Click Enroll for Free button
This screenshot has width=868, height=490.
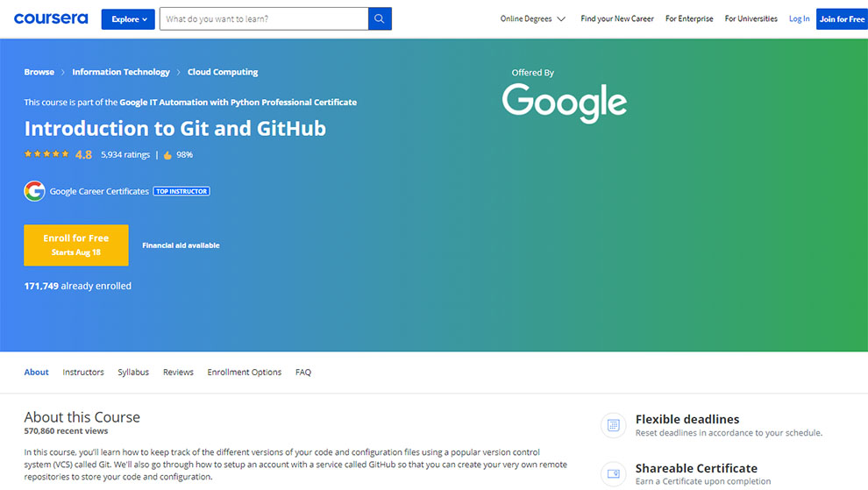click(x=75, y=245)
